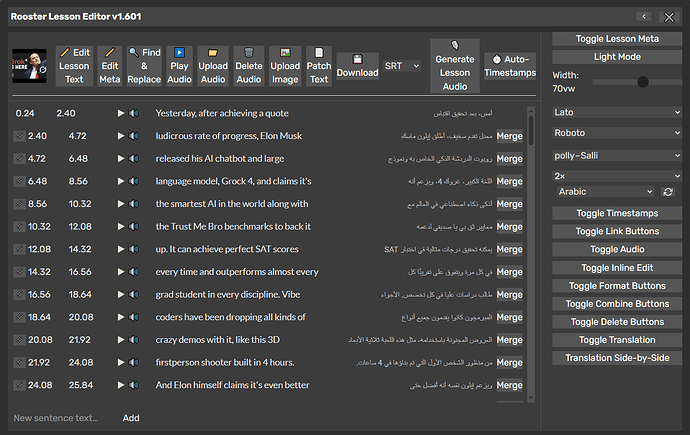690x435 pixels.
Task: Play the 'And Elon himself claims' line
Action: pos(121,385)
